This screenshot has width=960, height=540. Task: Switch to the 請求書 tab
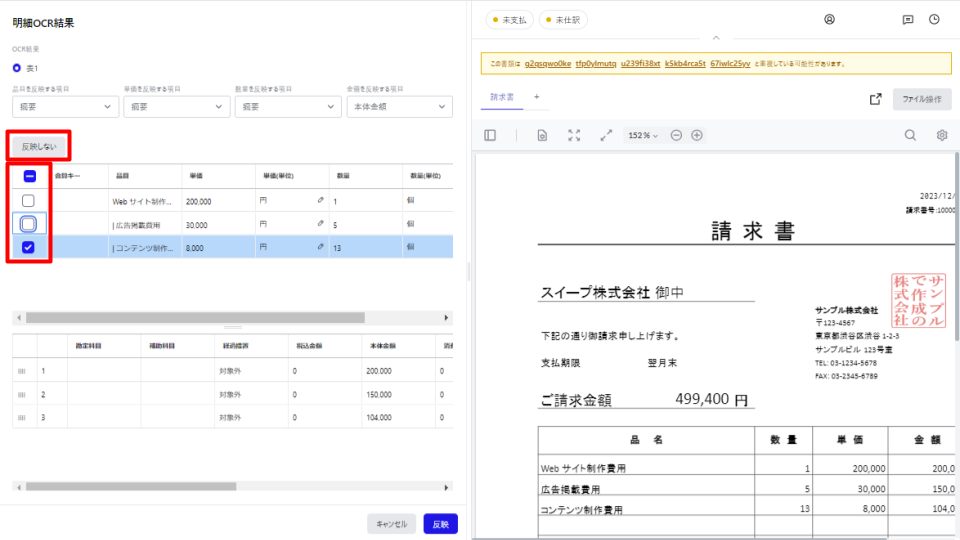tap(502, 97)
